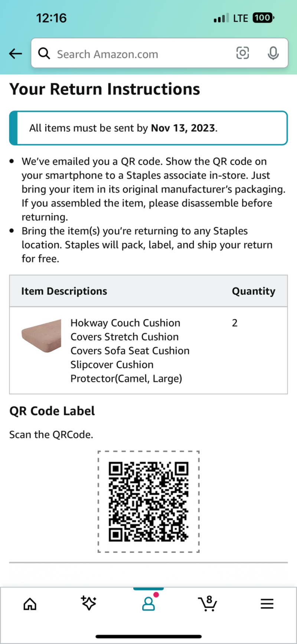Image resolution: width=297 pixels, height=644 pixels.
Task: Tap the Your Return Instructions heading
Action: pyautogui.click(x=105, y=89)
